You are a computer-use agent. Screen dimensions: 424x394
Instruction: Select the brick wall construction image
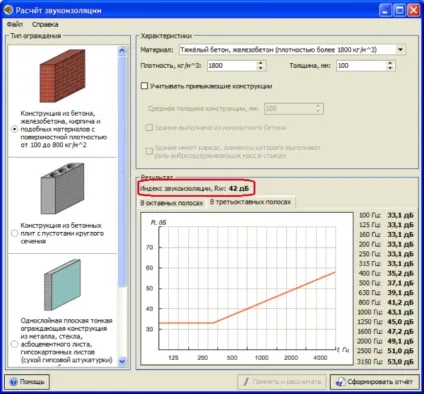(63, 76)
